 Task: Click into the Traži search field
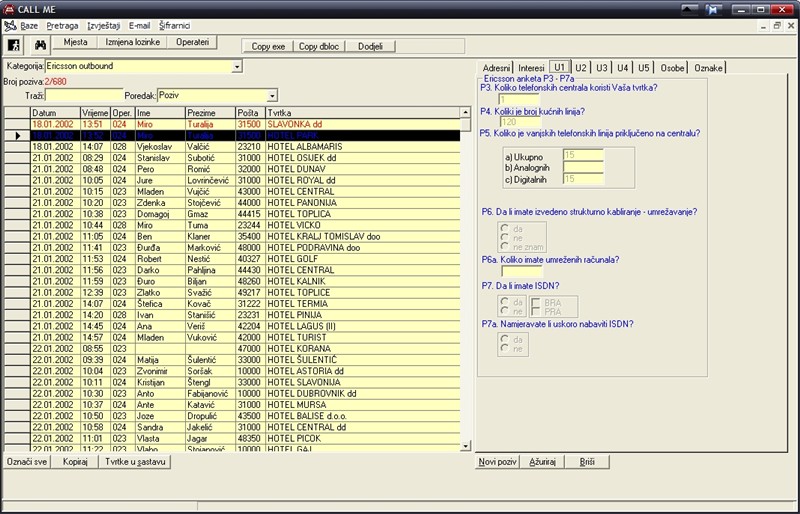tap(84, 95)
